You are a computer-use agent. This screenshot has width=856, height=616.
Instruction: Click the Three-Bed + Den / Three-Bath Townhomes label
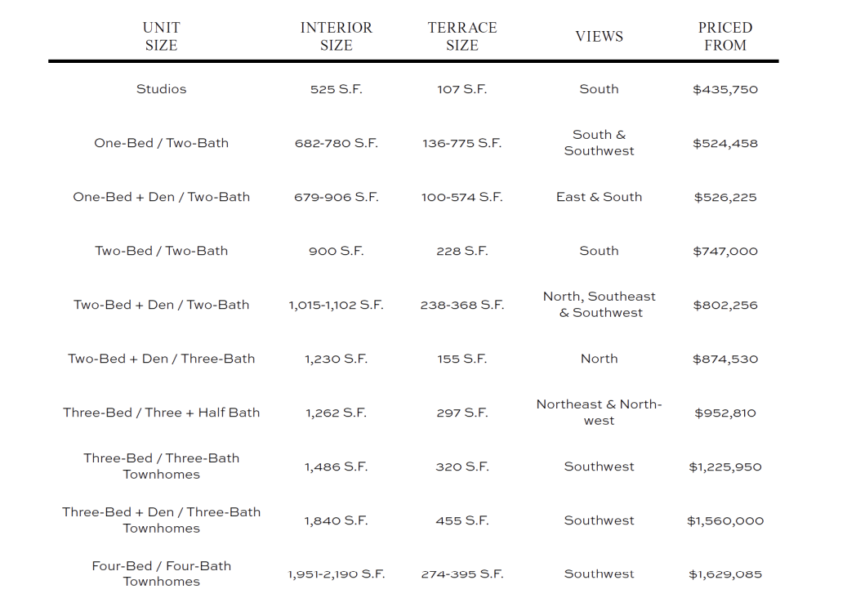click(x=161, y=520)
